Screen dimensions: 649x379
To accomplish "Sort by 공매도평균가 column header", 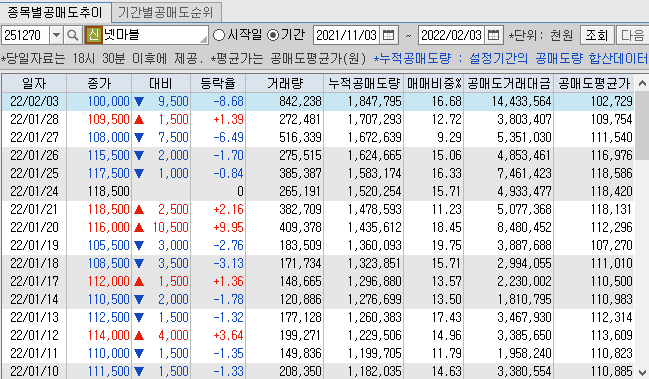I will coord(594,84).
